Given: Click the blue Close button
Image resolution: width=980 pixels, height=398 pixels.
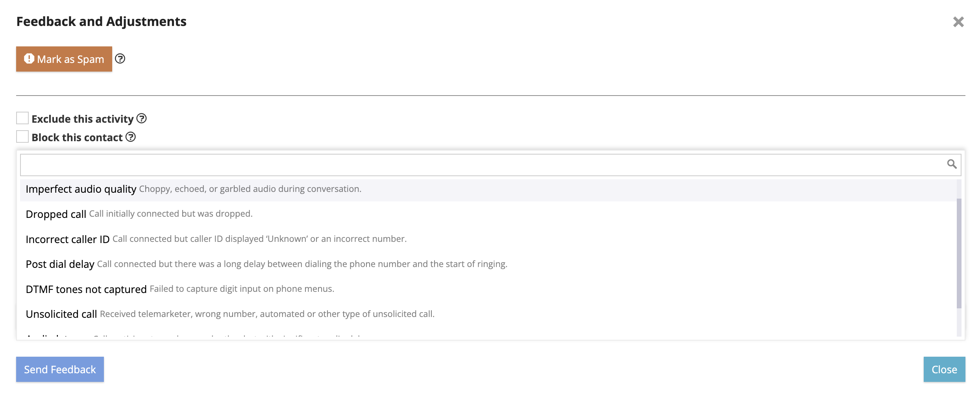Looking at the screenshot, I should [x=944, y=369].
